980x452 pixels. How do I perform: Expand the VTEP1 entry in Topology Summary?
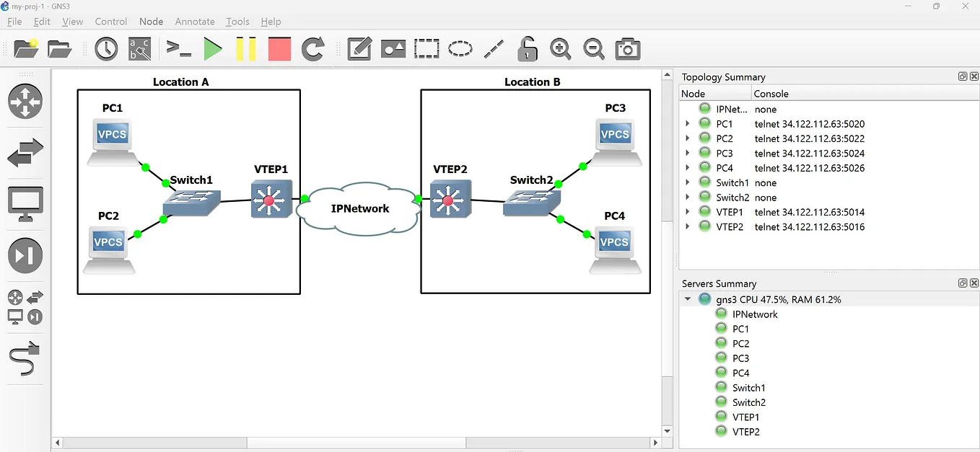pos(687,212)
